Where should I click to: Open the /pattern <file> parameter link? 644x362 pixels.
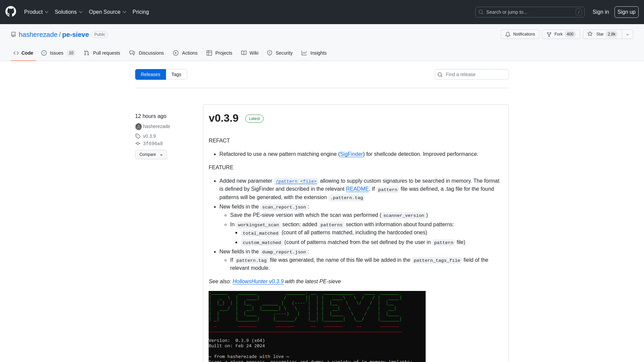point(296,181)
